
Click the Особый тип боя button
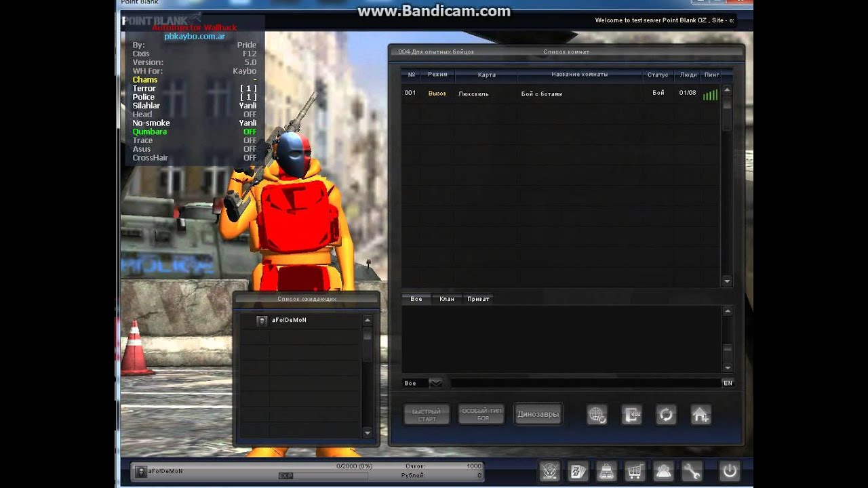pyautogui.click(x=481, y=414)
